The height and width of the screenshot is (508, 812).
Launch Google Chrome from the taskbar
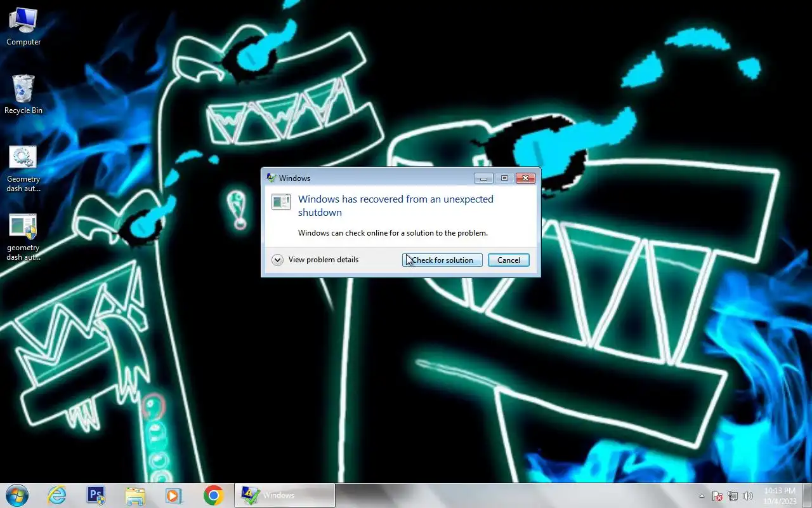213,495
